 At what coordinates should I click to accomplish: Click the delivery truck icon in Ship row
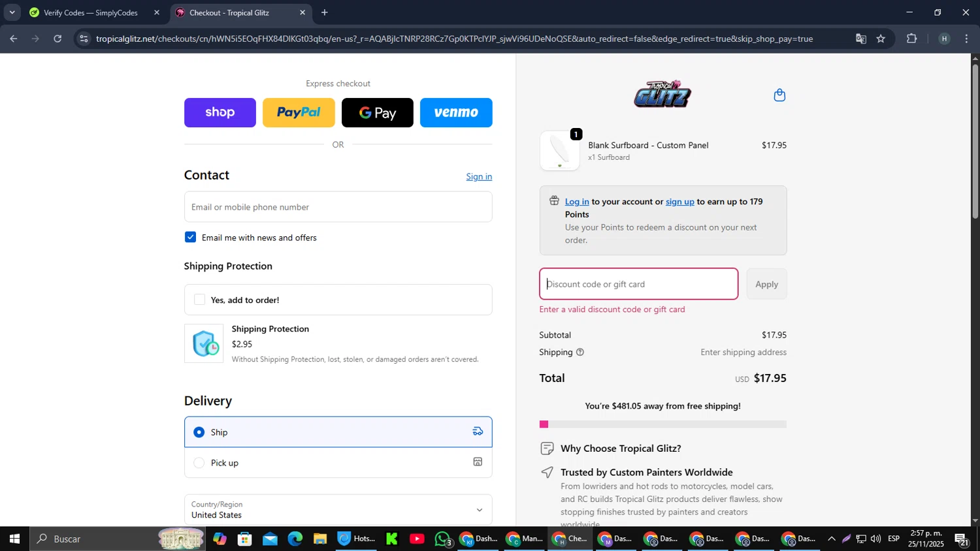[x=478, y=432]
